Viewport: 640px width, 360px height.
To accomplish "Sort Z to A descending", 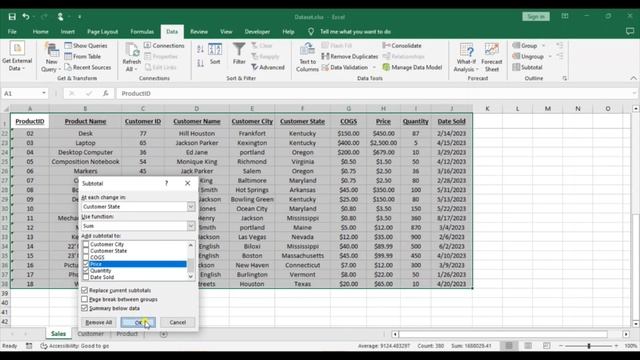I will tap(200, 63).
